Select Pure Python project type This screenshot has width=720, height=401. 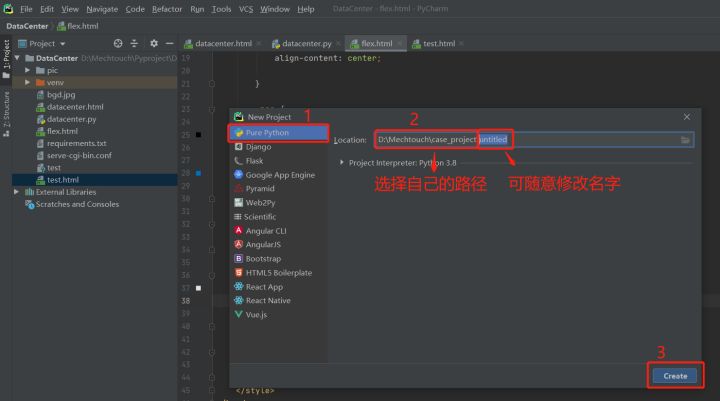click(279, 133)
